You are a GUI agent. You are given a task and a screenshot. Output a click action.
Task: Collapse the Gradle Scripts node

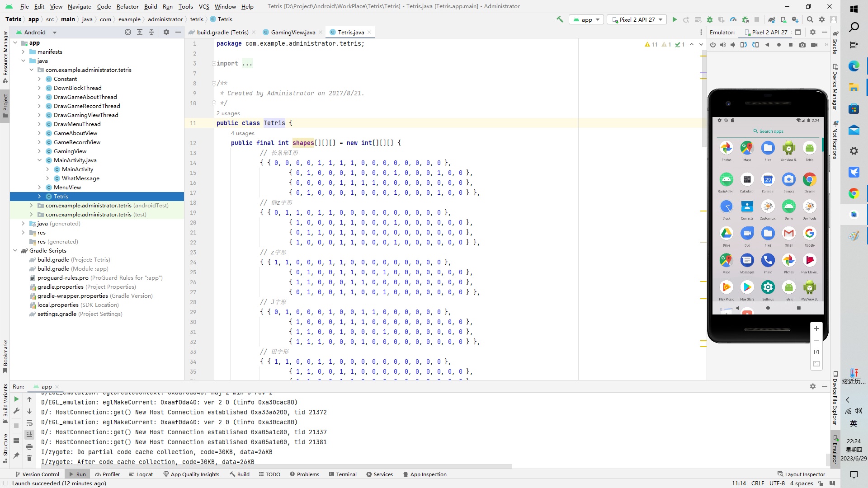click(x=15, y=251)
